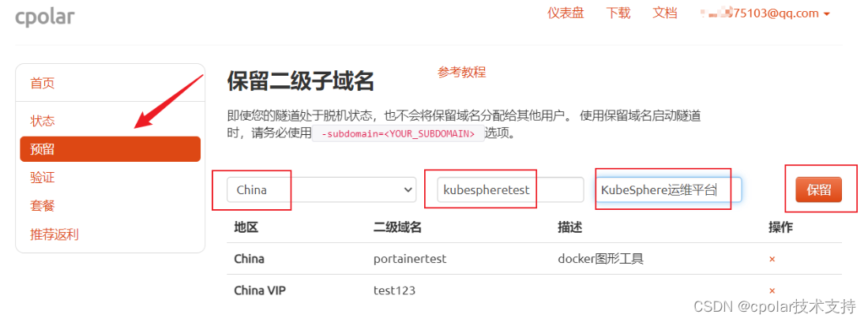
Task: Go to the 下载 download page
Action: pyautogui.click(x=618, y=13)
